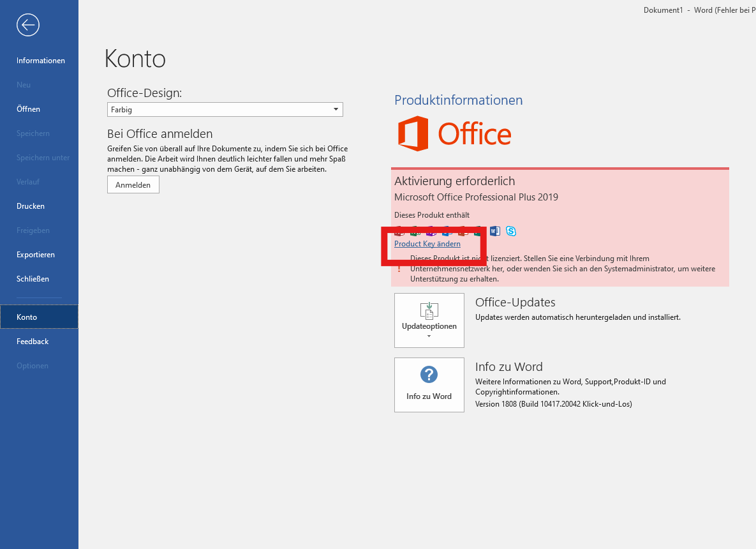Click the Skype icon in product list
The height and width of the screenshot is (549, 756).
(x=510, y=231)
